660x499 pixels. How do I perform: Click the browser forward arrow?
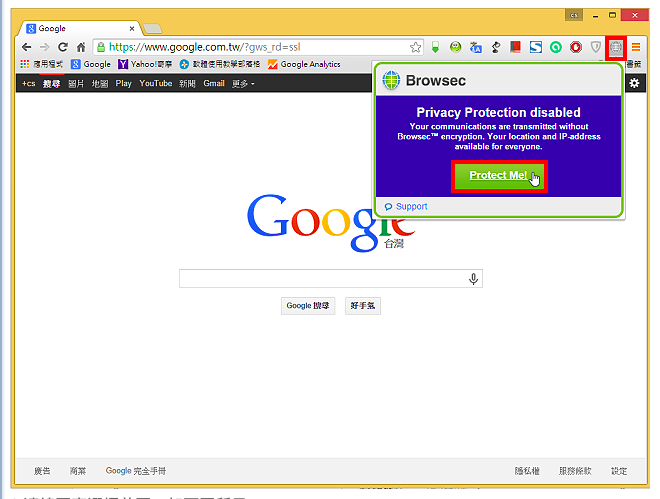pyautogui.click(x=45, y=47)
